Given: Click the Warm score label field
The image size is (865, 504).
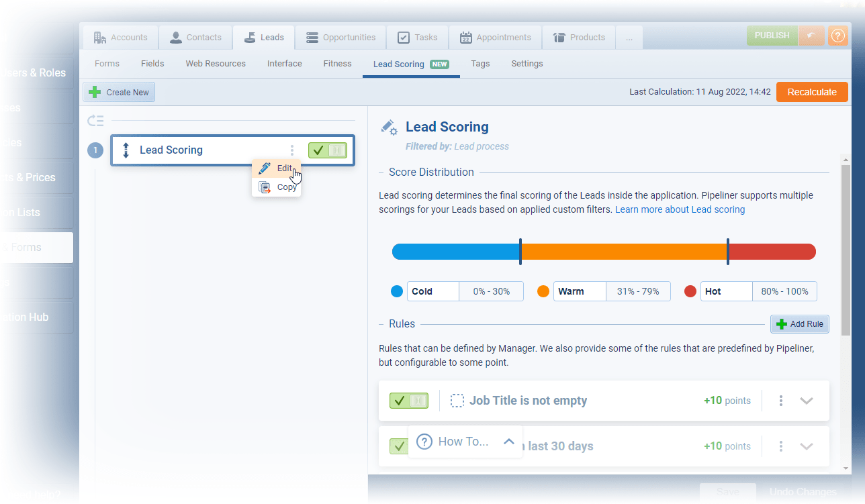Looking at the screenshot, I should pyautogui.click(x=579, y=291).
